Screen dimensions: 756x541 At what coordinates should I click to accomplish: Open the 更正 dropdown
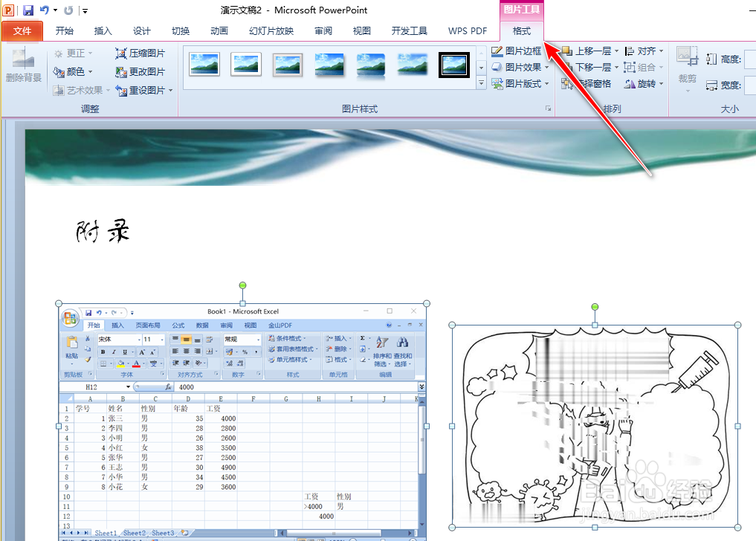tap(74, 53)
